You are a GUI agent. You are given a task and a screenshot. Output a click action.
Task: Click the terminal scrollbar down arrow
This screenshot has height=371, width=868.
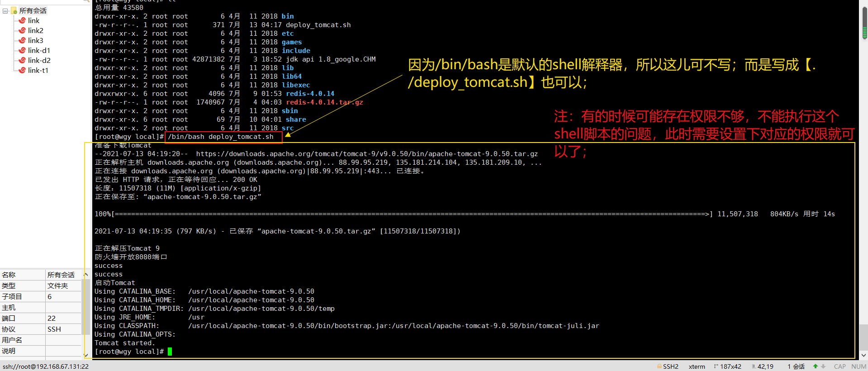pos(864,356)
